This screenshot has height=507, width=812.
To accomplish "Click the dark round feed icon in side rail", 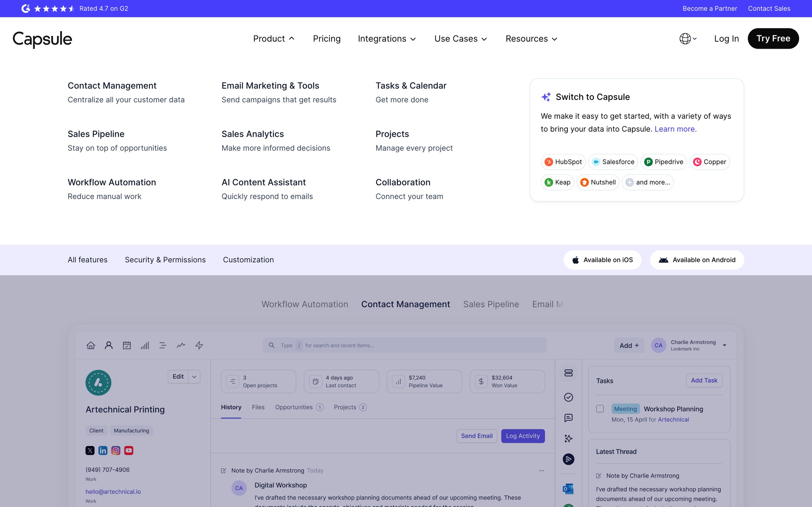I will [x=568, y=459].
